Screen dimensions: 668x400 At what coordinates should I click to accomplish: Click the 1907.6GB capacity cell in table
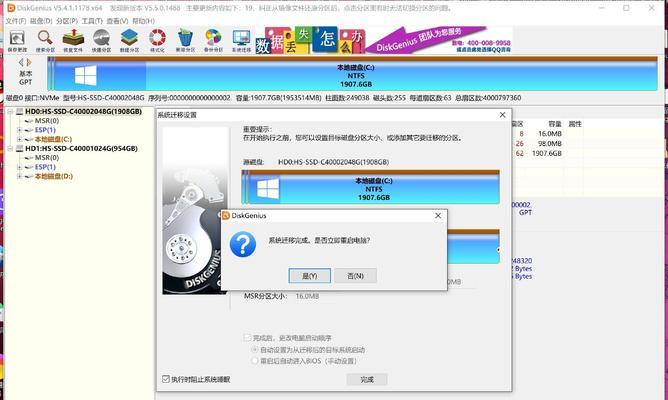[547, 153]
